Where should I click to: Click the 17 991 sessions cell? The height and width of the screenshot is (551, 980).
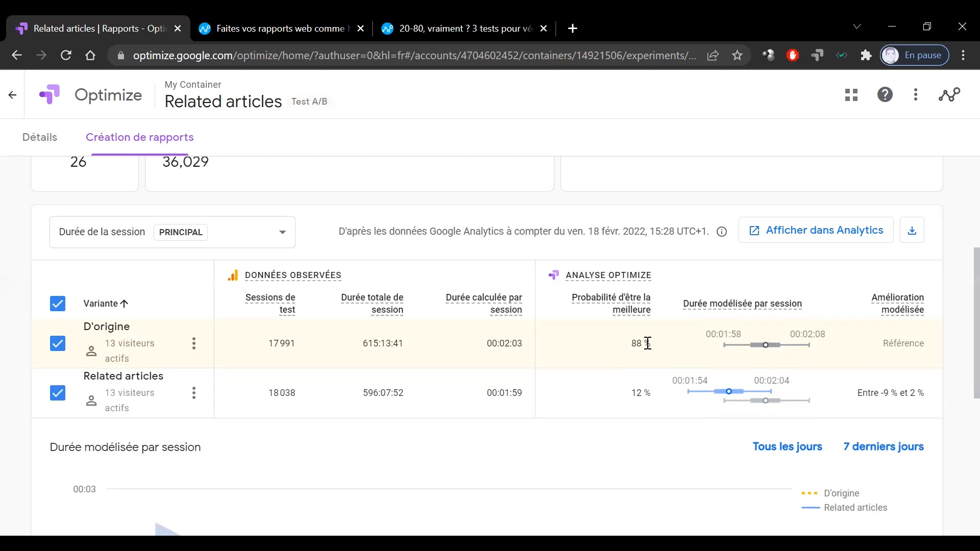point(282,343)
